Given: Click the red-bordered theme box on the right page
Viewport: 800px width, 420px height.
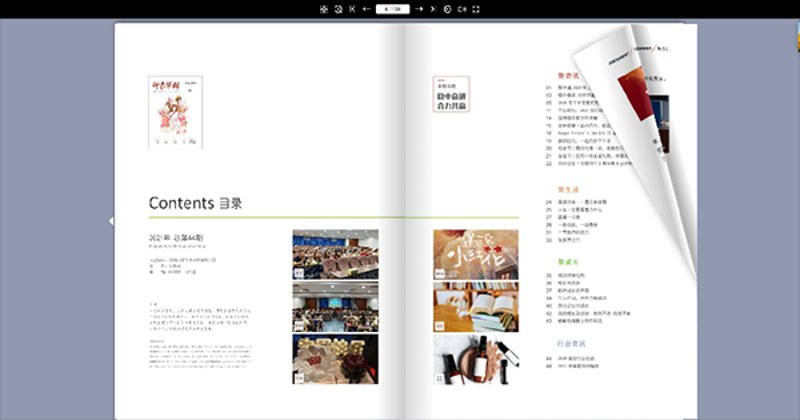Looking at the screenshot, I should (451, 94).
